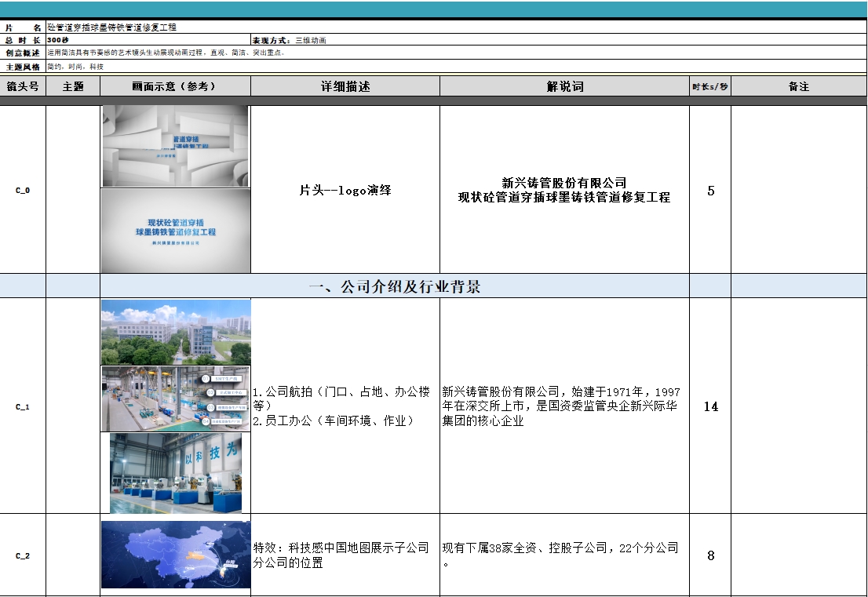Click the '创意概述' label cell
868x597 pixels.
tap(23, 53)
